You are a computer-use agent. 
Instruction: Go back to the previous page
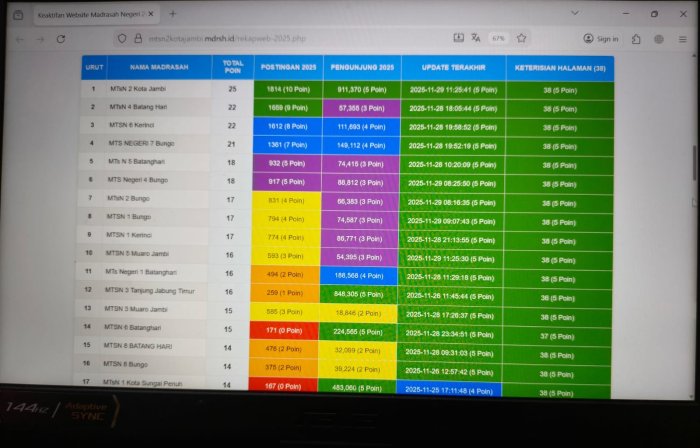[19, 39]
